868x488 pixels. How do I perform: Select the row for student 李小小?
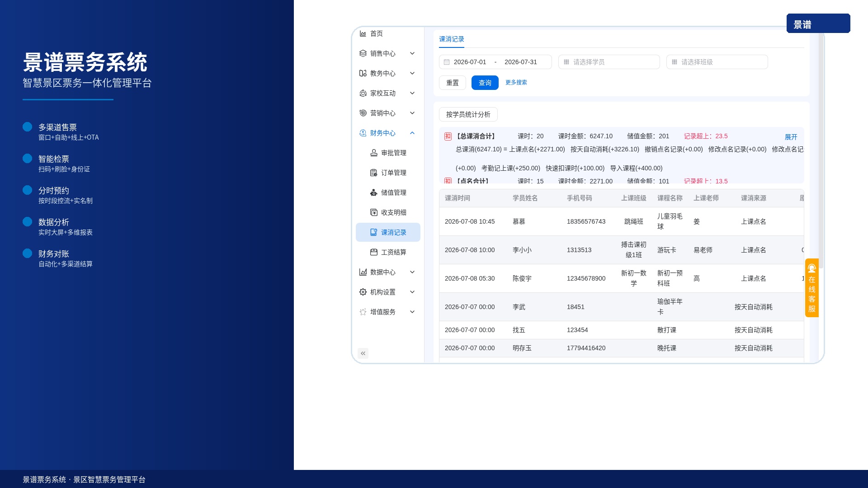tap(621, 250)
